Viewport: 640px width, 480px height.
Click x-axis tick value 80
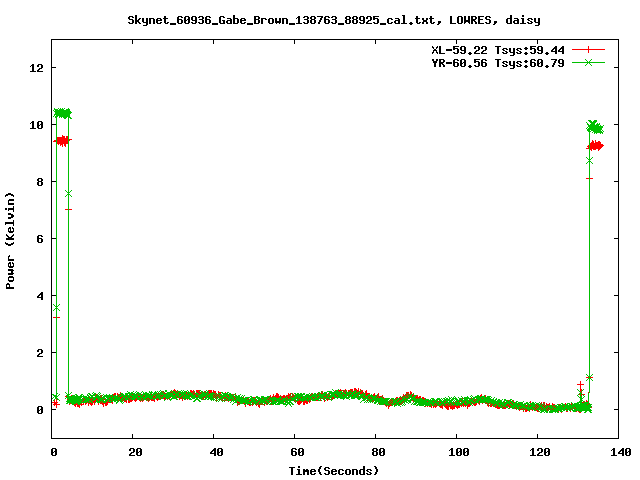[378, 452]
